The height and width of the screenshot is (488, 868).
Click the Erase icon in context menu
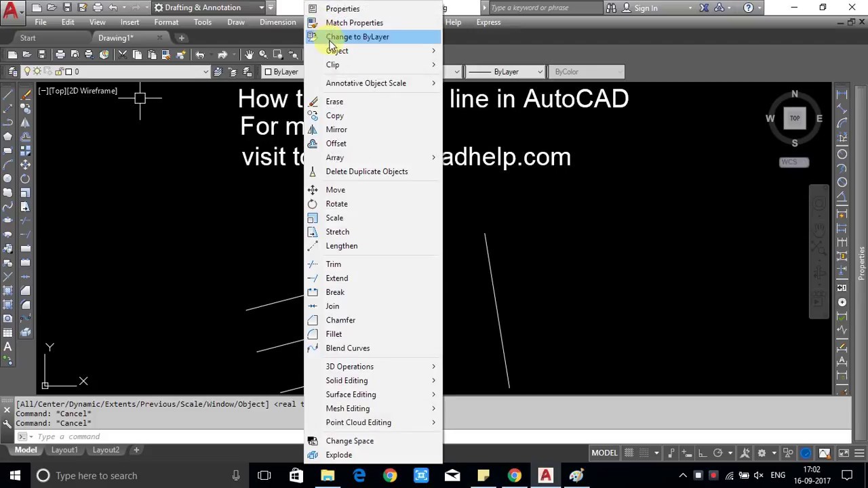pyautogui.click(x=313, y=102)
